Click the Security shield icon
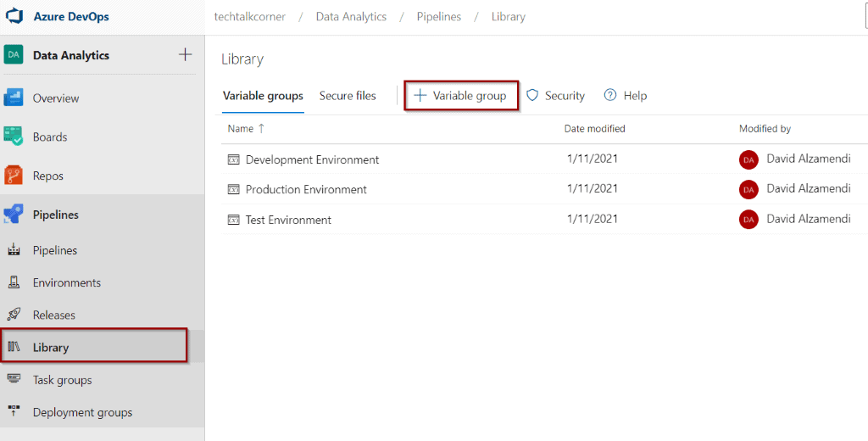Viewport: 868px width, 441px height. coord(532,95)
